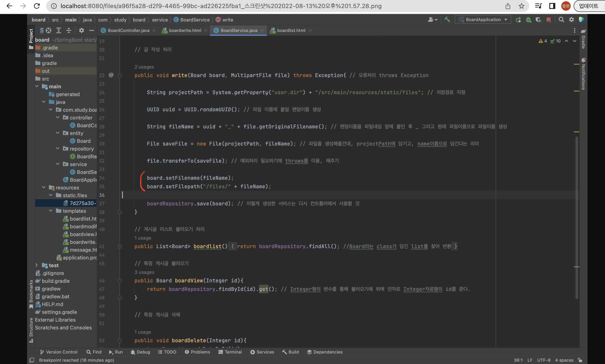The height and width of the screenshot is (364, 605).
Task: Click Select Opened File crosshair icon
Action: 49,30
